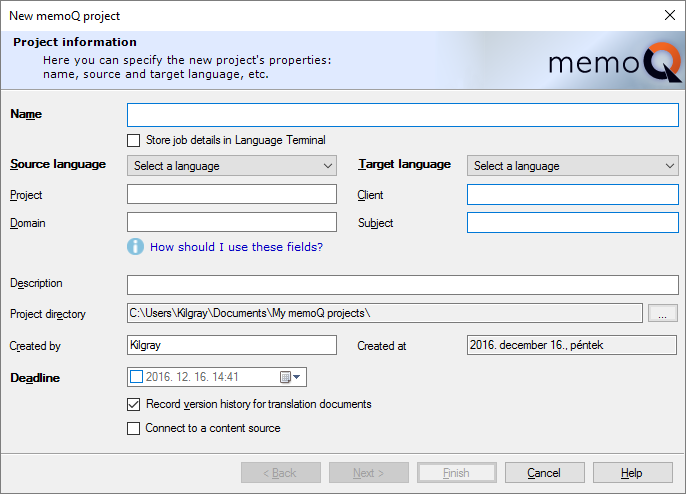Close the New memoQ project dialog
The width and height of the screenshot is (686, 494).
pyautogui.click(x=669, y=15)
